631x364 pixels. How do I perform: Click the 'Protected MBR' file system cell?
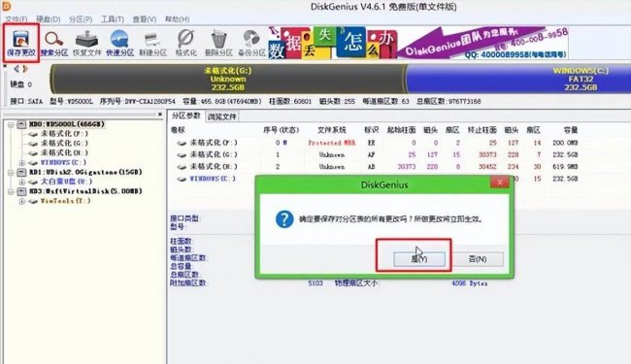332,143
